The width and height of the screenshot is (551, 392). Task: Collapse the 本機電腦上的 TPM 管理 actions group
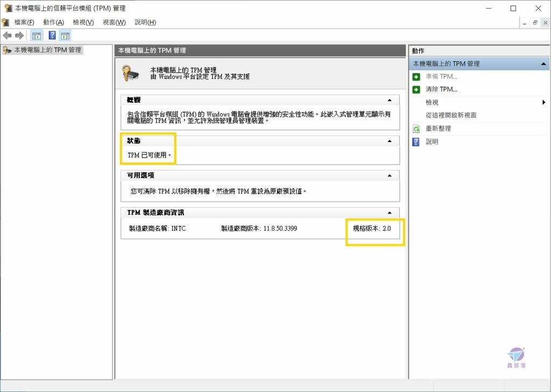pos(543,64)
